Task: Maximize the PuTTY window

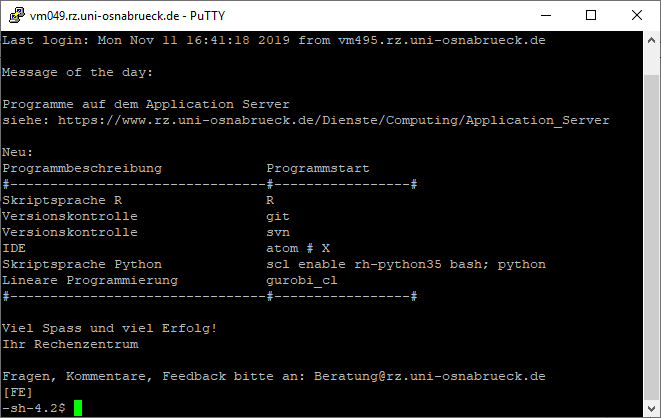Action: (x=591, y=16)
